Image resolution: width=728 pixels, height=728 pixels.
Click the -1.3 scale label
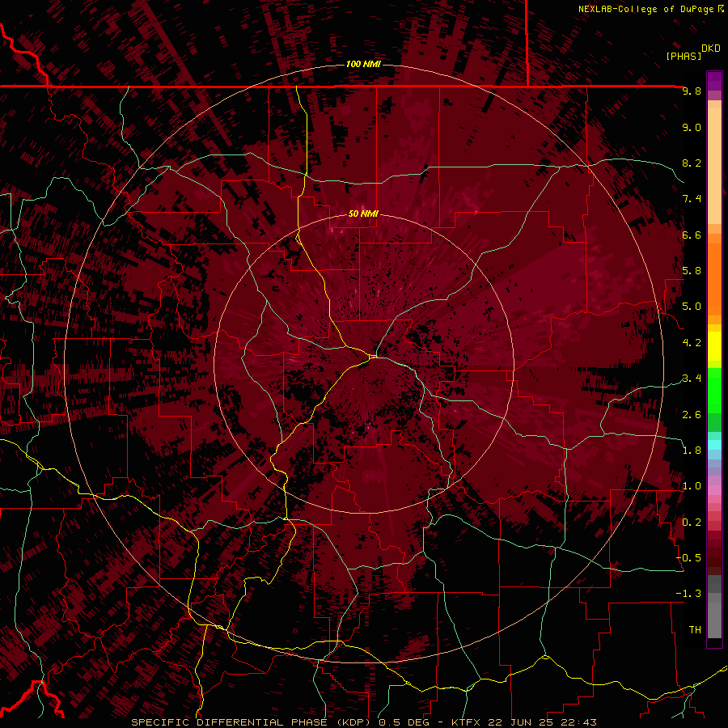688,594
